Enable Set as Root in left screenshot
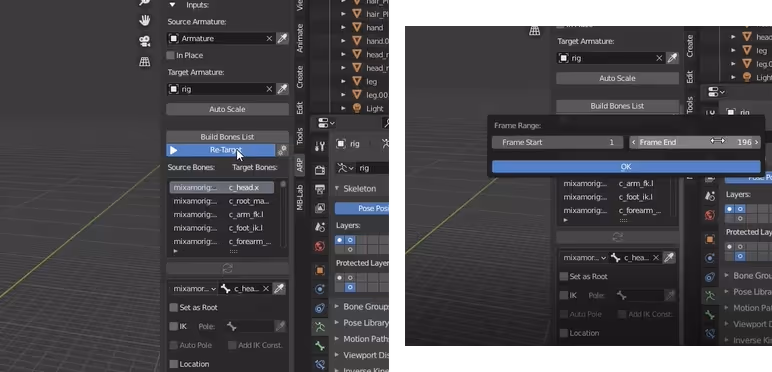Image resolution: width=772 pixels, height=372 pixels. pos(173,308)
